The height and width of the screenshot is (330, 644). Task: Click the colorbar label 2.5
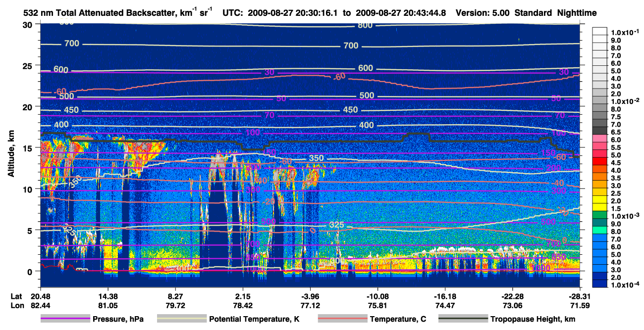click(x=615, y=193)
